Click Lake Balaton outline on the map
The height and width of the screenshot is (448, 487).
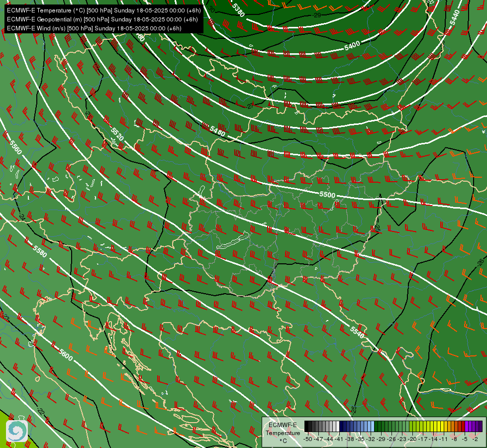coord(233,240)
